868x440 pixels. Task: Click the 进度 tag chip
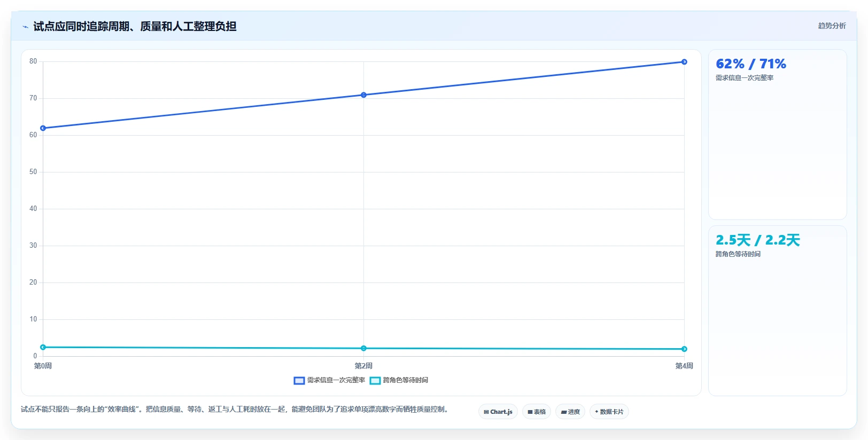570,412
